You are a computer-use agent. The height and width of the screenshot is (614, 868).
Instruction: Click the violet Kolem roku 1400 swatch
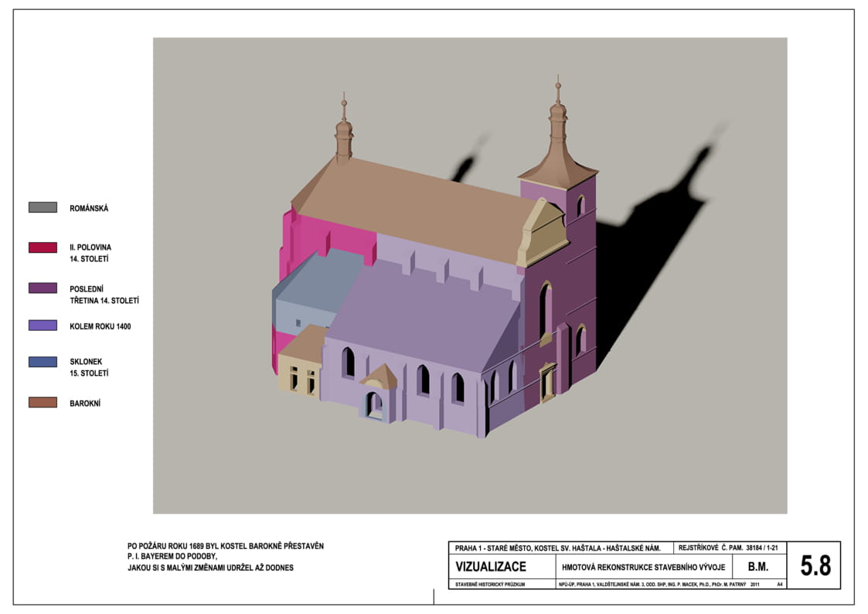pos(43,326)
